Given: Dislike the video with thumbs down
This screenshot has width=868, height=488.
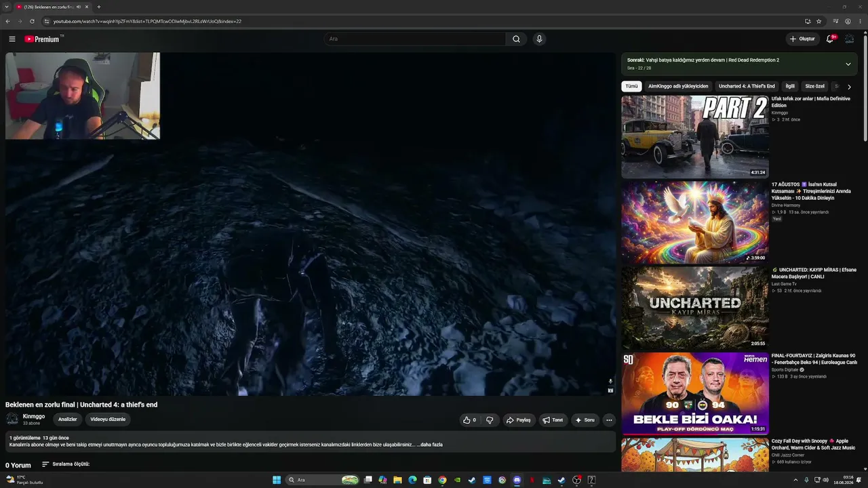Looking at the screenshot, I should 490,420.
